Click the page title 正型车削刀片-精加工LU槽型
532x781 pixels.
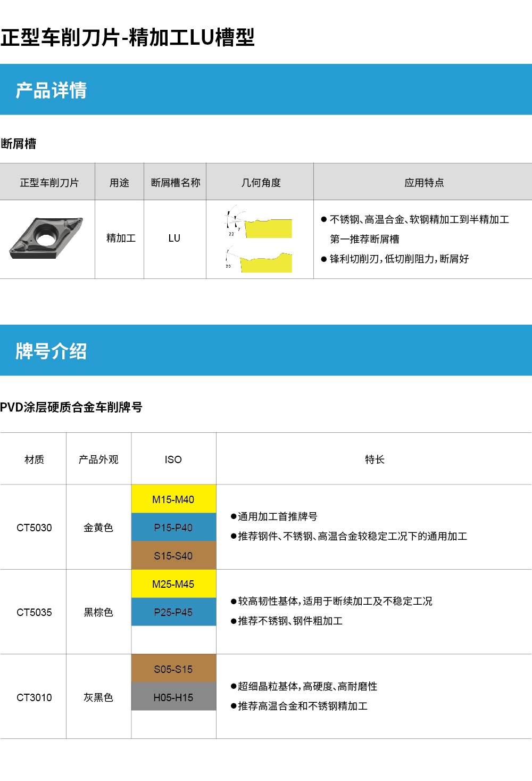pyautogui.click(x=128, y=37)
